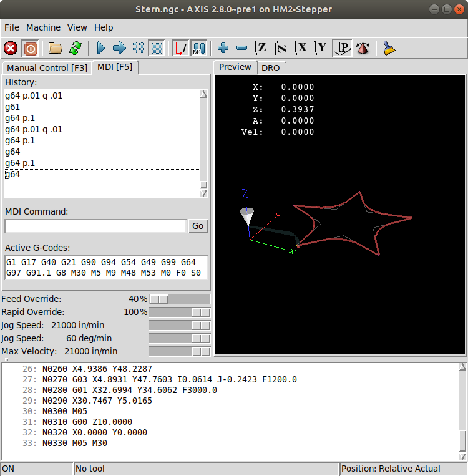Minimize the AXIS window
This screenshot has width=468, height=476.
[434, 9]
